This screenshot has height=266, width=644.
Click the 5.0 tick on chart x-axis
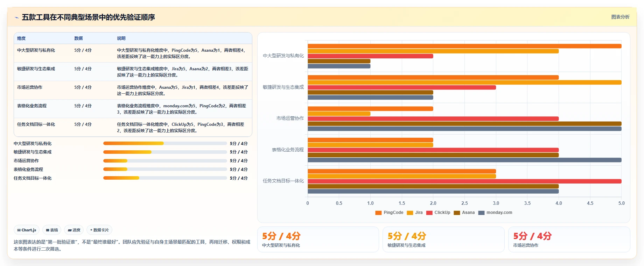click(x=621, y=203)
